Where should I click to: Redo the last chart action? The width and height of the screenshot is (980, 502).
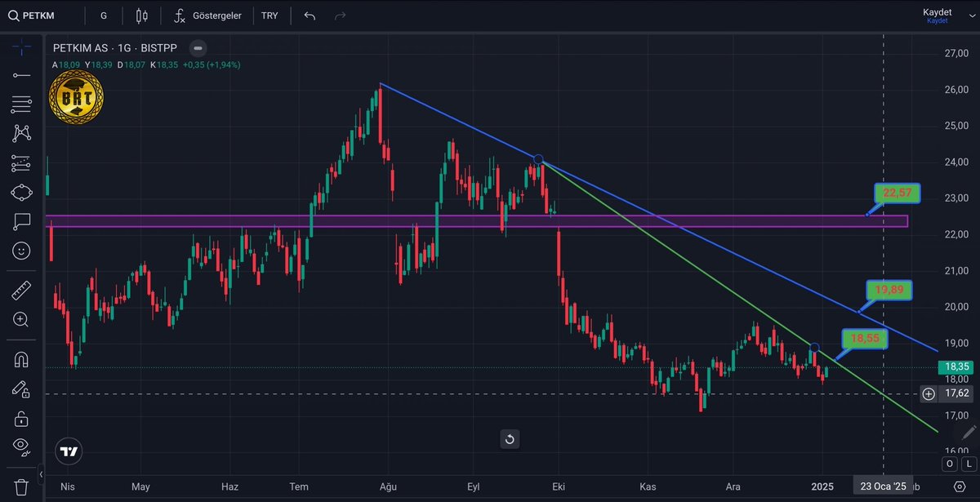pyautogui.click(x=341, y=16)
